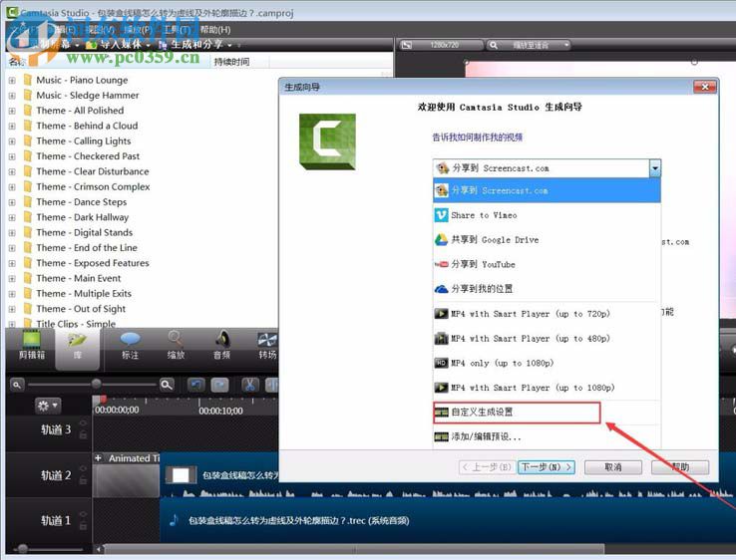Click the timeline horizontal scrollbar left arrow

click(98, 549)
